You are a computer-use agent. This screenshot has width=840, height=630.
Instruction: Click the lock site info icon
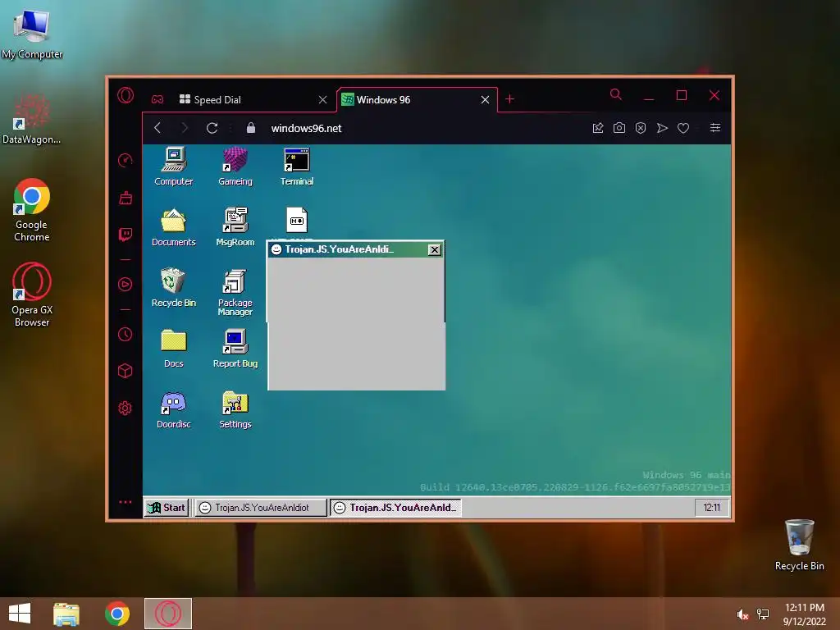pos(250,127)
